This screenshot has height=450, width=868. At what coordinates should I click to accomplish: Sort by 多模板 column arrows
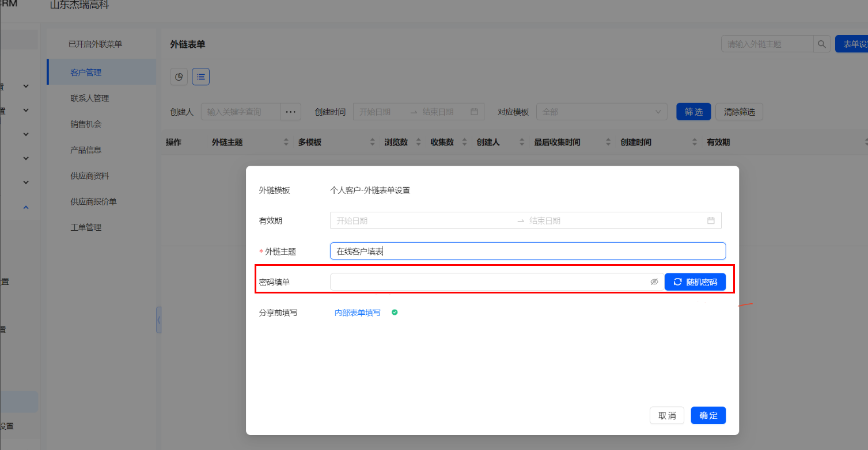373,142
